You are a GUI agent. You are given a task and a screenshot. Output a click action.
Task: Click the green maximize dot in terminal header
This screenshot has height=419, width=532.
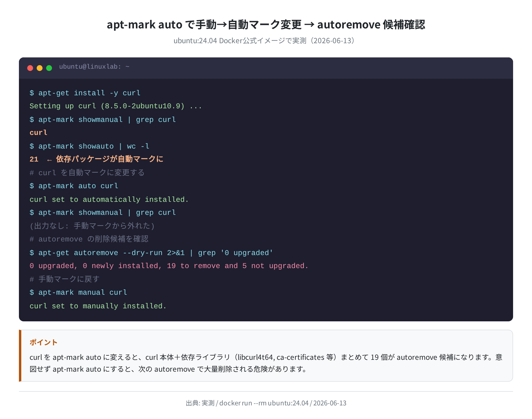pyautogui.click(x=49, y=68)
